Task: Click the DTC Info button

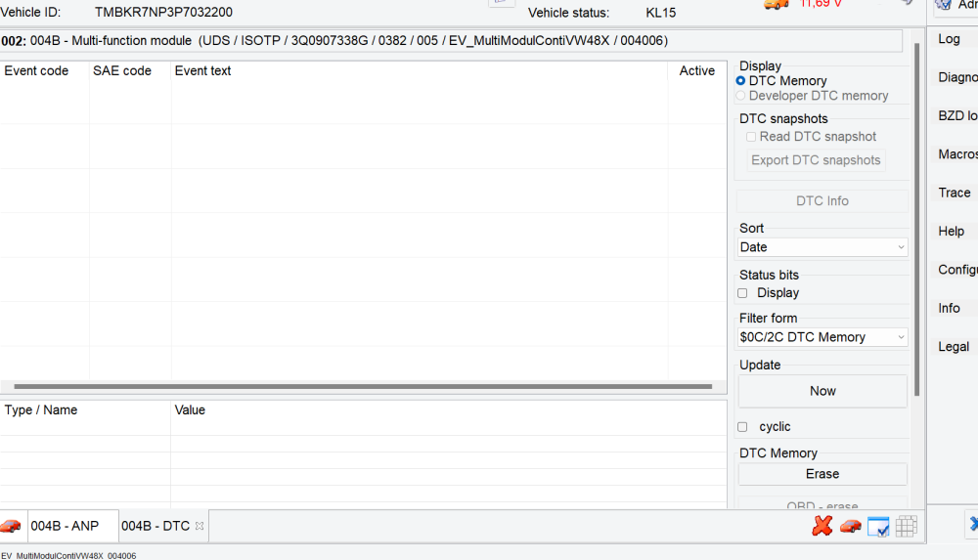Action: click(x=822, y=200)
